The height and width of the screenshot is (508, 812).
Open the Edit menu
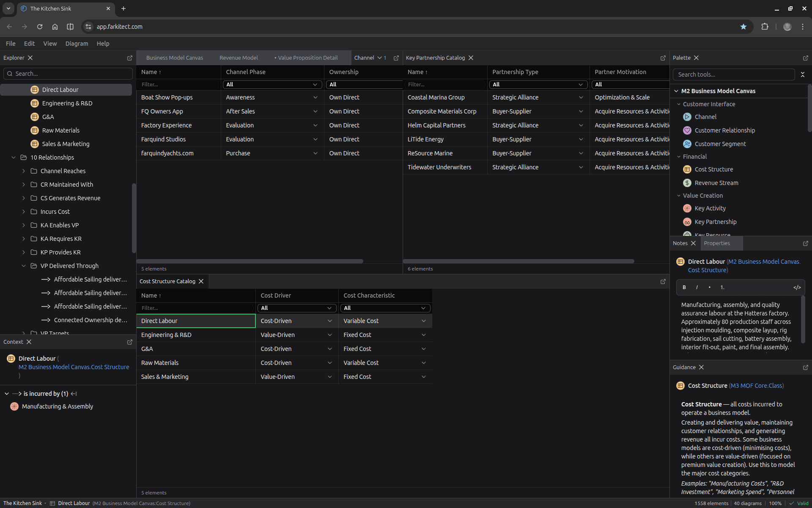click(x=29, y=44)
